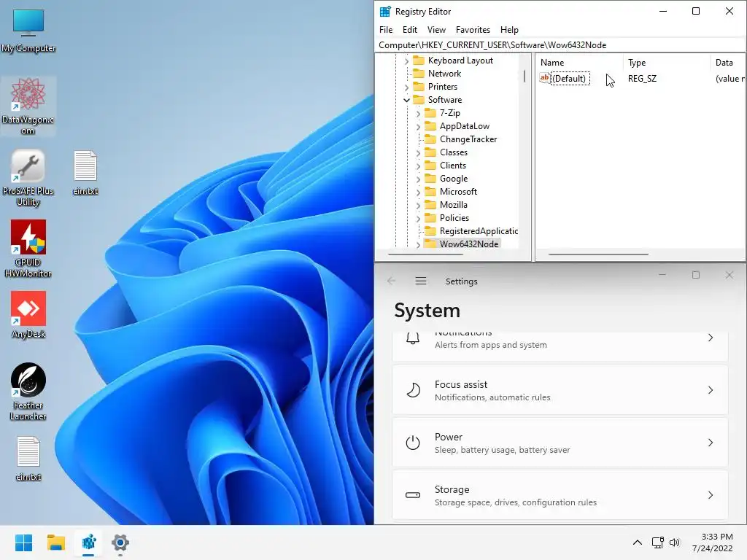Expand the Wow6432Node key arrow
The width and height of the screenshot is (747, 560).
(x=418, y=244)
